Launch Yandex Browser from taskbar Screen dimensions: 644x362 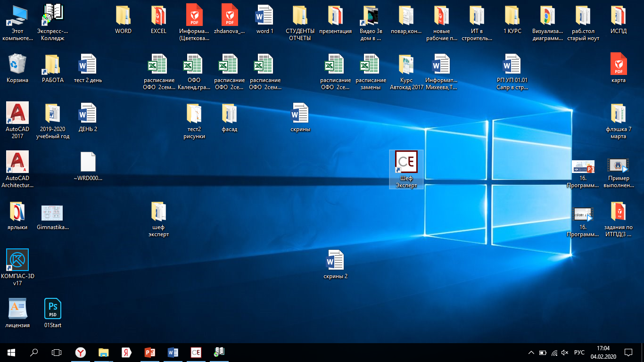81,353
